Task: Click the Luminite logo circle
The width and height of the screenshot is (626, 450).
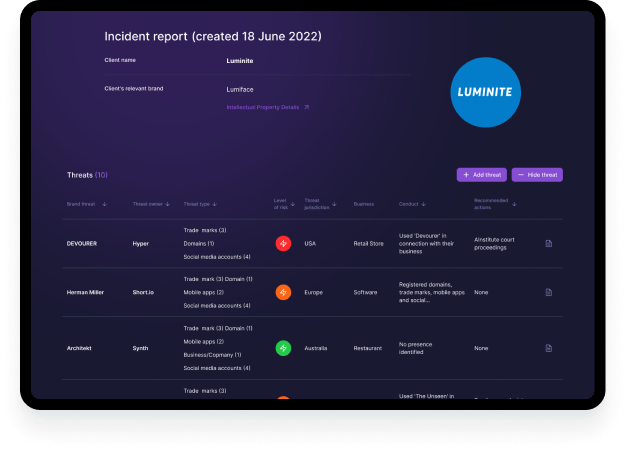Action: point(485,92)
